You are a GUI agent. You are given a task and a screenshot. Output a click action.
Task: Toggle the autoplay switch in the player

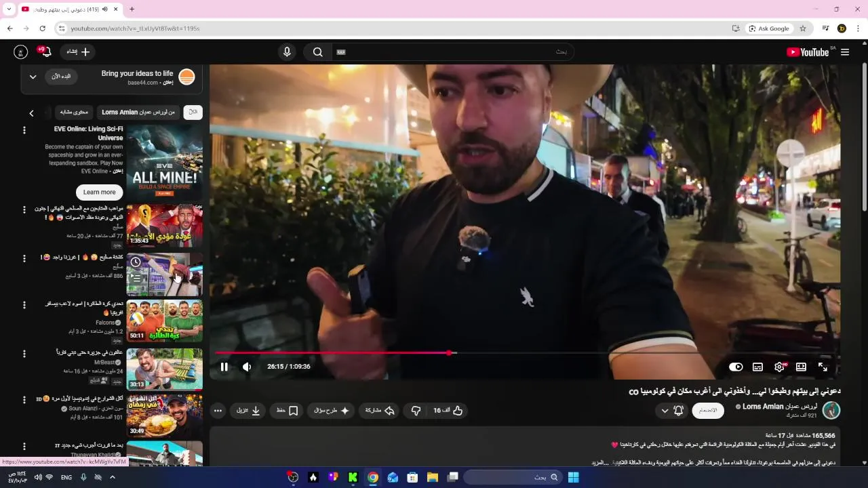tap(736, 367)
